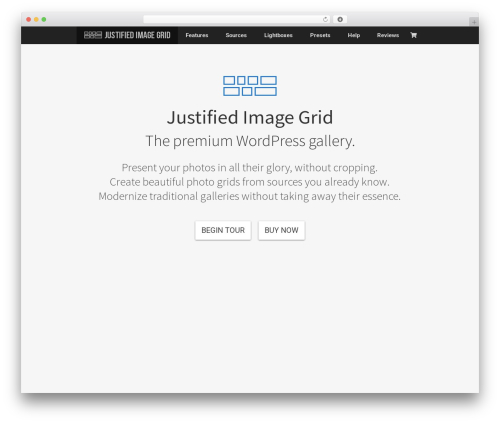Open the Help page
500x423 pixels.
pos(354,35)
